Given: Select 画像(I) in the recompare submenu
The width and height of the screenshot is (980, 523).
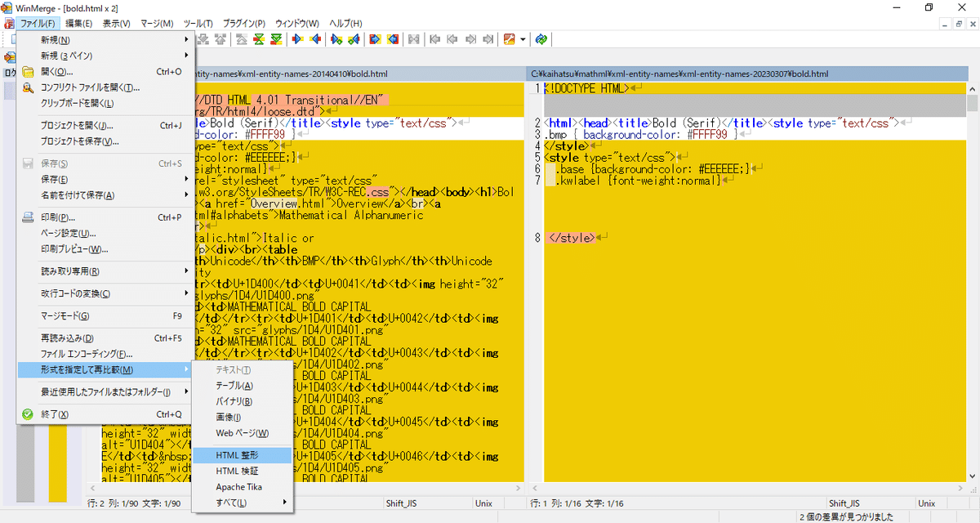Looking at the screenshot, I should (x=242, y=418).
